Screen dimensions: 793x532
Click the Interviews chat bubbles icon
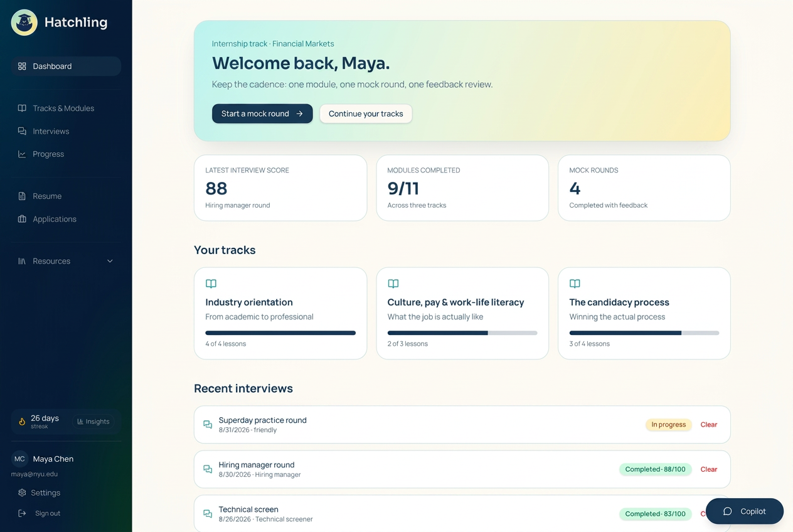tap(22, 131)
